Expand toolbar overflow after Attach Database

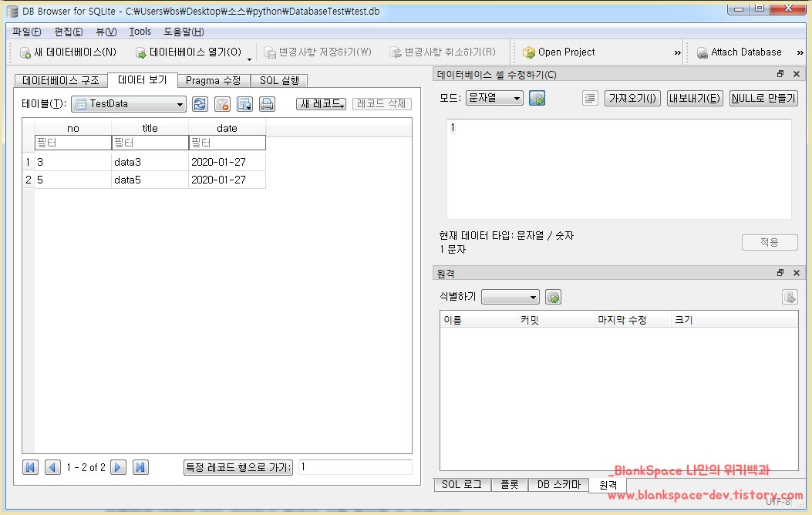[x=800, y=52]
